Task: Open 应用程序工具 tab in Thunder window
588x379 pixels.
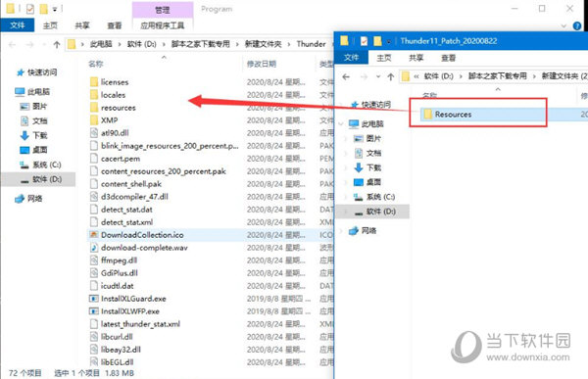Action: (x=163, y=25)
